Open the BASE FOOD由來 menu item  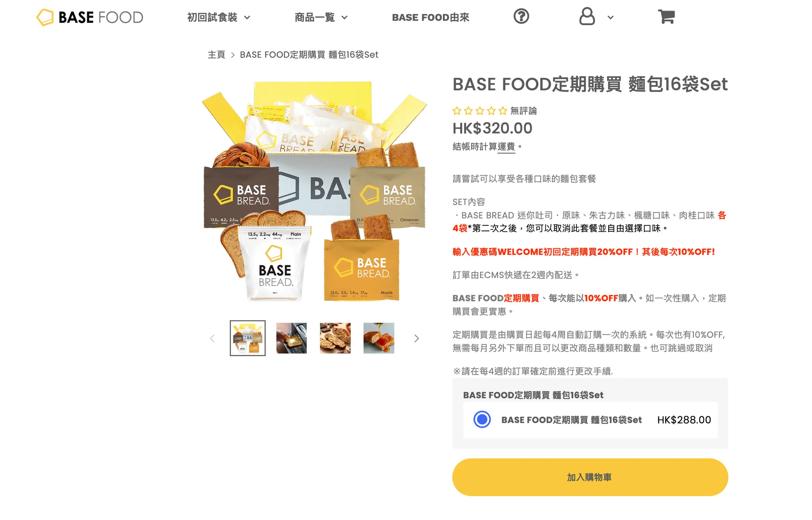click(431, 17)
